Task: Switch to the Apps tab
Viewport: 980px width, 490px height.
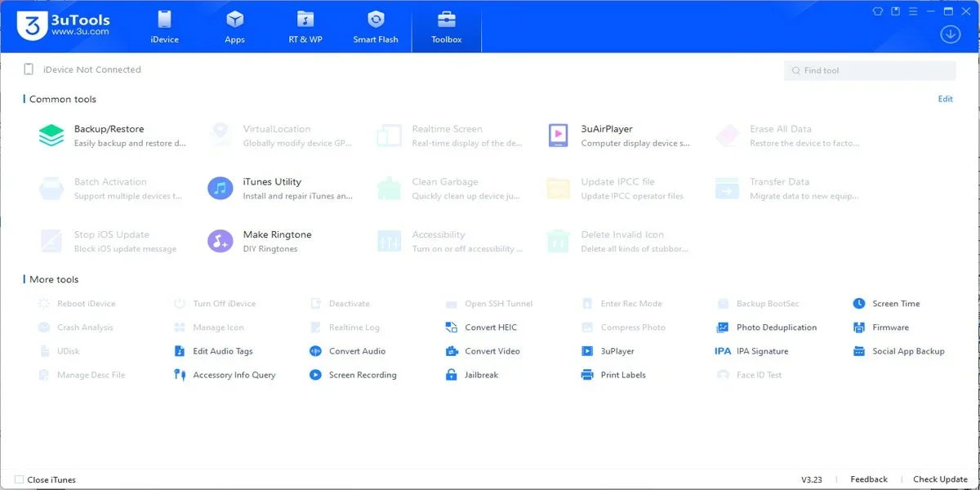Action: click(234, 27)
